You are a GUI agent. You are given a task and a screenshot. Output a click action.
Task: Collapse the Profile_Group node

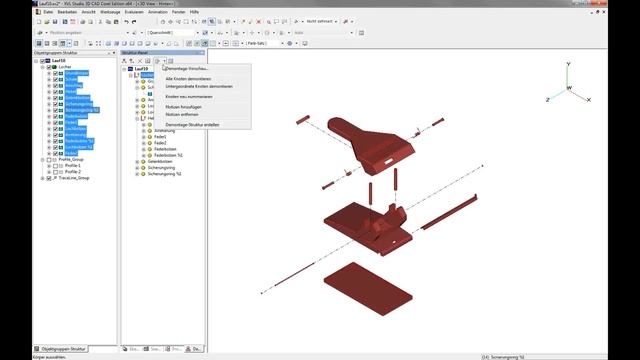[x=42, y=160]
